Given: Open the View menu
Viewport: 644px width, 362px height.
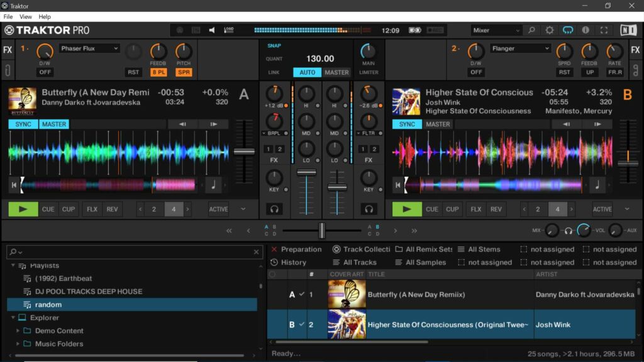Looking at the screenshot, I should point(26,17).
